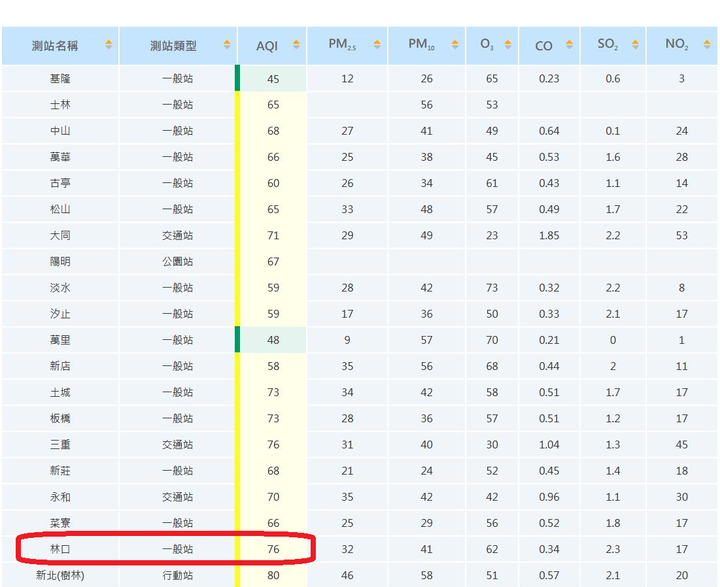This screenshot has width=720, height=587.
Task: Click 行動站 type in 新北(樹林) row
Action: pyautogui.click(x=178, y=576)
